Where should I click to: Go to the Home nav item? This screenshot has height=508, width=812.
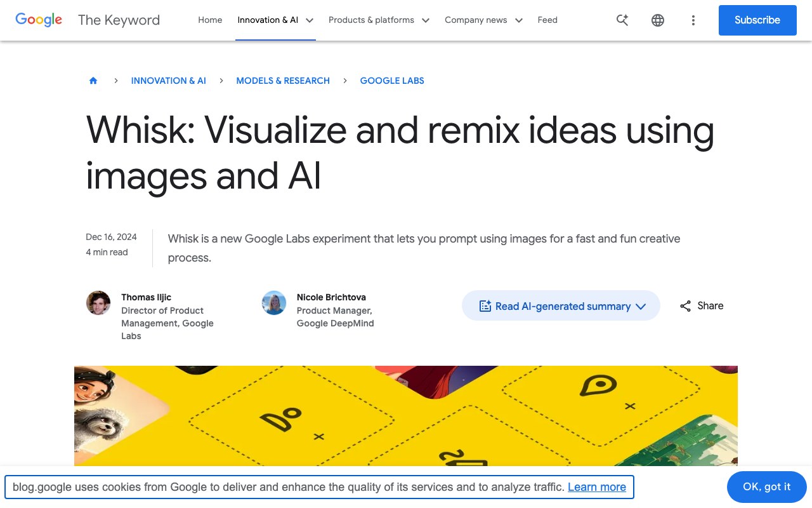210,20
